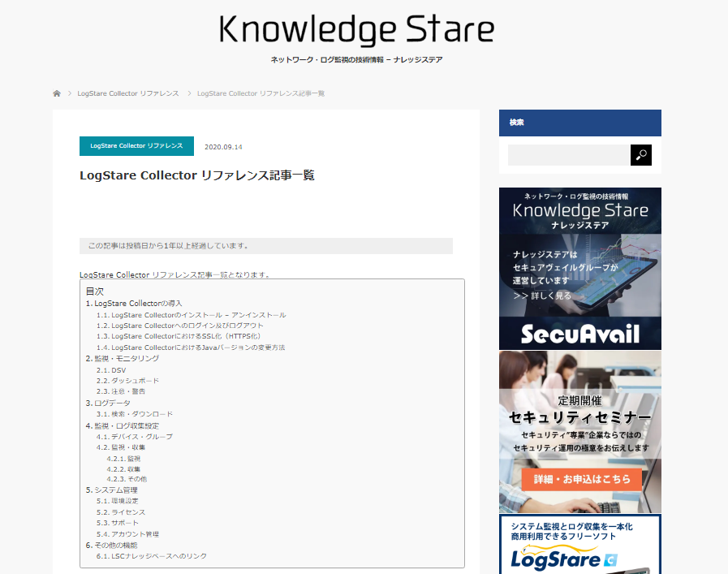Viewport: 728px width, 574px height.
Task: Go to 2.3. 注意・警告
Action: tap(121, 391)
